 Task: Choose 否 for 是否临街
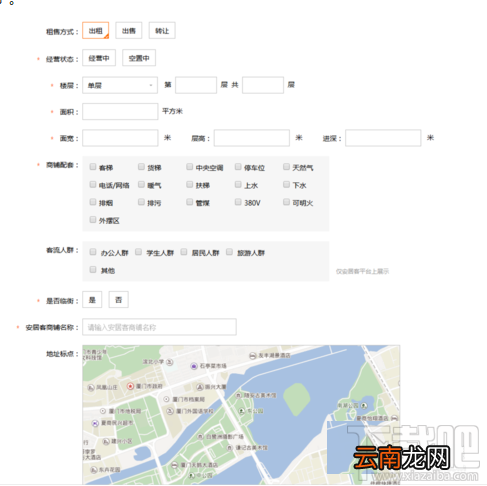coord(119,300)
